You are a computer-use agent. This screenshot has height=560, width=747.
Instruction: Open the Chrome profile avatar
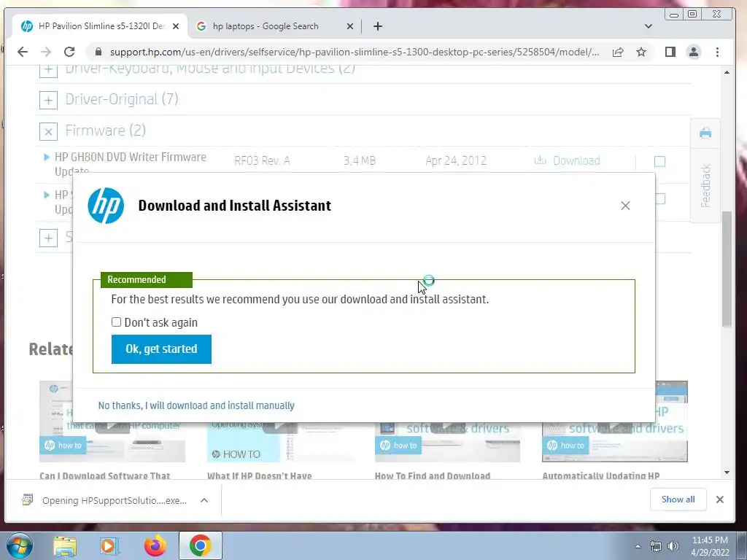click(694, 52)
